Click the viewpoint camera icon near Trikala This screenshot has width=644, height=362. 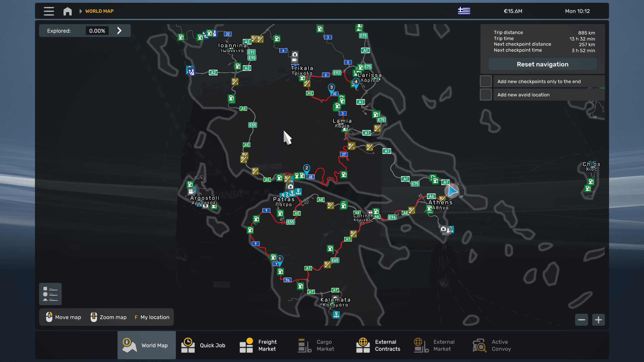coord(295,54)
